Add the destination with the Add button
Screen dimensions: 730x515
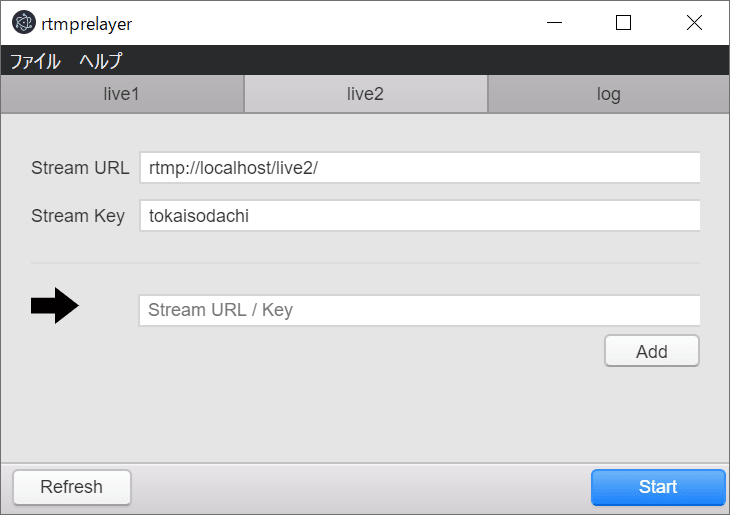[x=652, y=351]
